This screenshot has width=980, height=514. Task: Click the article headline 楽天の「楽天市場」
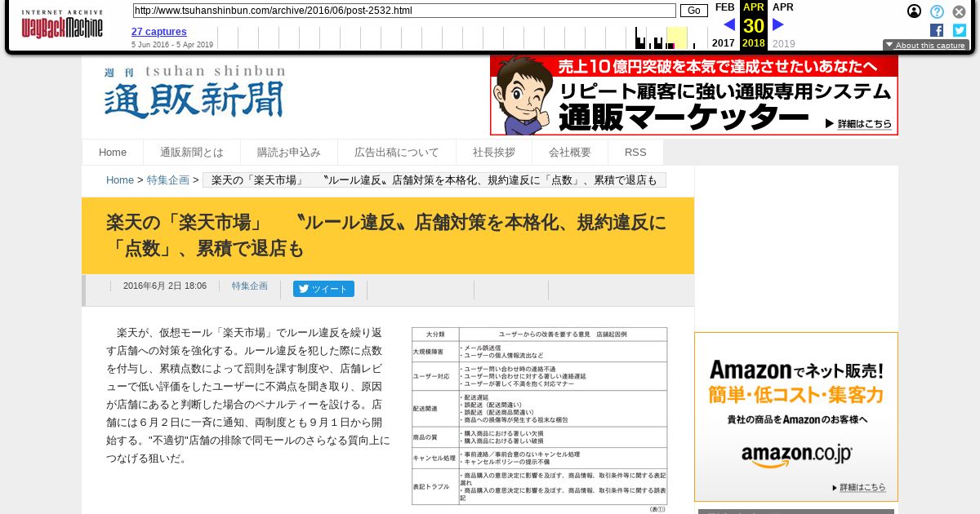(387, 235)
